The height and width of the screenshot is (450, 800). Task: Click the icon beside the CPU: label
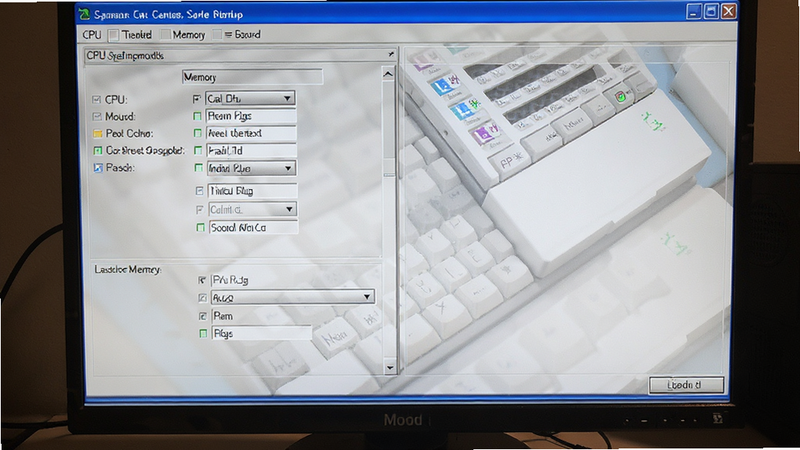pos(96,99)
